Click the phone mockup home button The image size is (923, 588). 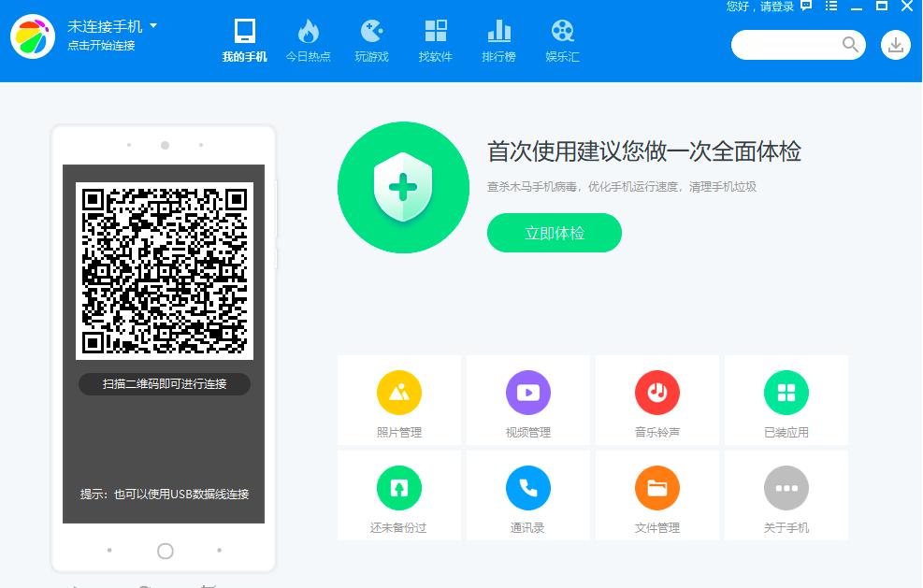[x=166, y=551]
